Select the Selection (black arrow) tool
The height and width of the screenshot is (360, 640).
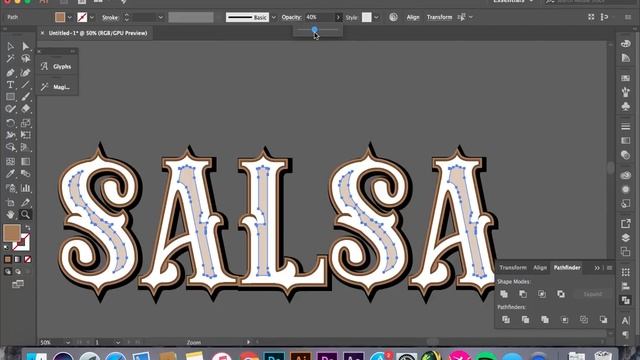pos(10,46)
